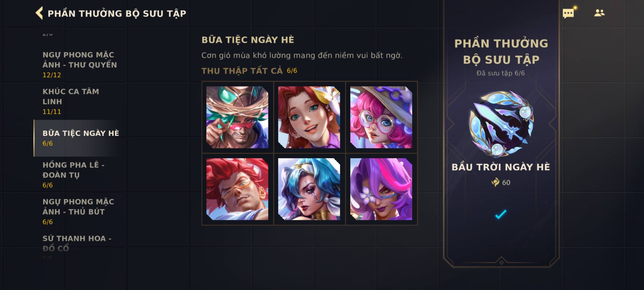
Task: Open Ngự Phong Mặc Ảnh - Thư Quyển collection
Action: (x=80, y=65)
